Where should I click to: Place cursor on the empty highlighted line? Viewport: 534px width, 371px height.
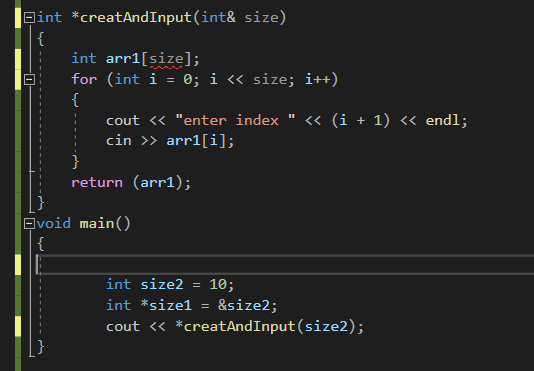click(x=285, y=264)
